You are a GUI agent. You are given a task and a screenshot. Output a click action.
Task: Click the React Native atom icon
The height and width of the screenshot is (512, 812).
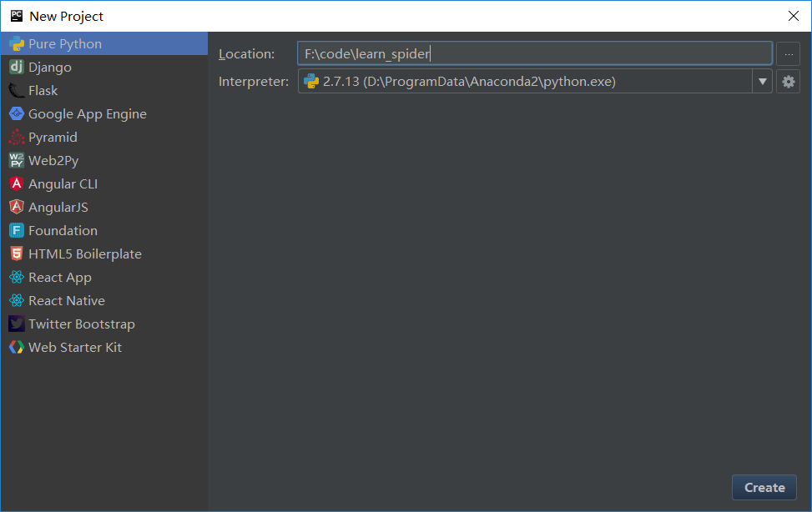coord(17,300)
